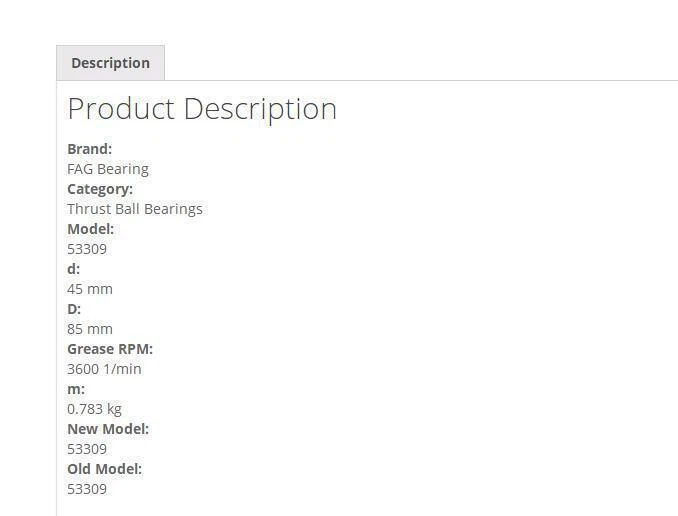Screen dimensions: 678x516
Task: Click the New Model: label
Action: (108, 429)
